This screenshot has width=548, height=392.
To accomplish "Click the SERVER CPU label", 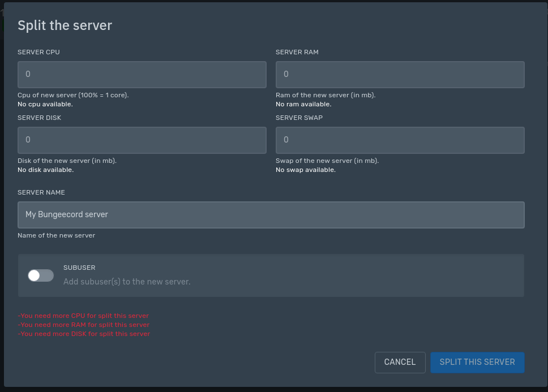I will pos(38,52).
